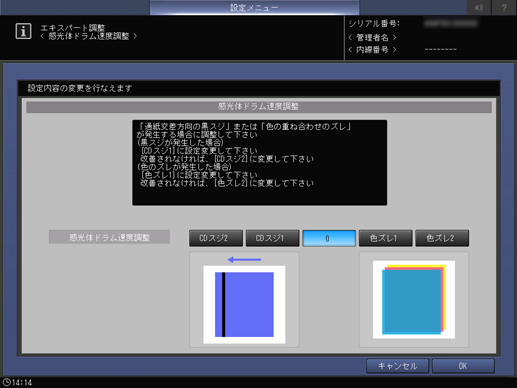Select the CDスジ2 setting button
Viewport: 517px width, 388px height.
coord(216,238)
